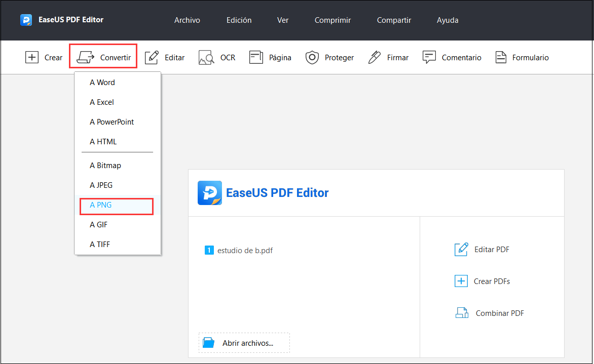Click the OCR magnifier icon

click(206, 58)
